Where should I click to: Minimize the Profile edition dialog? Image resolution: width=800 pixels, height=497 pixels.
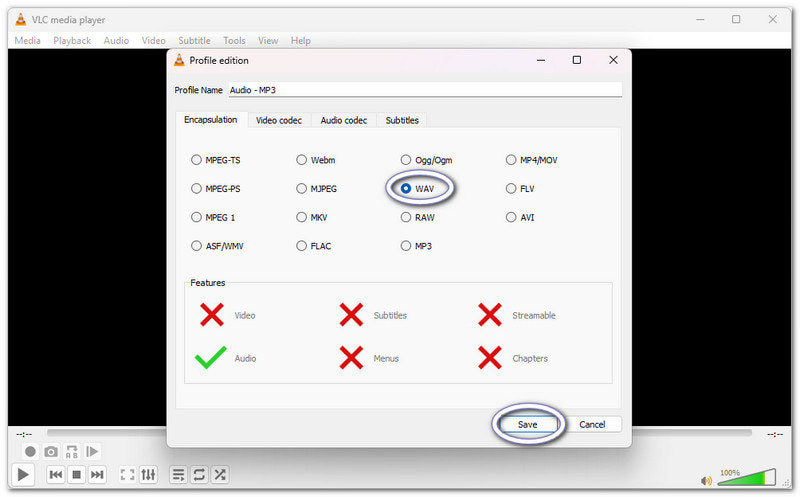tap(541, 60)
